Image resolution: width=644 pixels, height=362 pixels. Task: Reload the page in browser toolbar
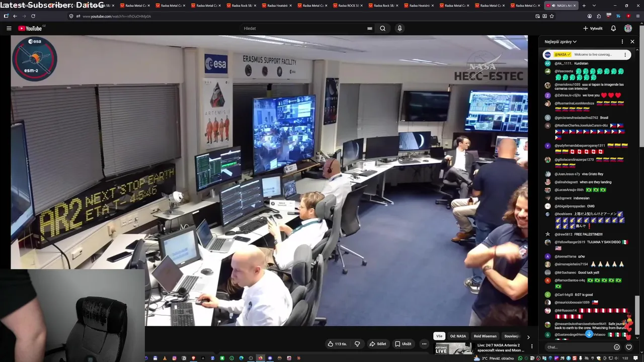pos(33,16)
